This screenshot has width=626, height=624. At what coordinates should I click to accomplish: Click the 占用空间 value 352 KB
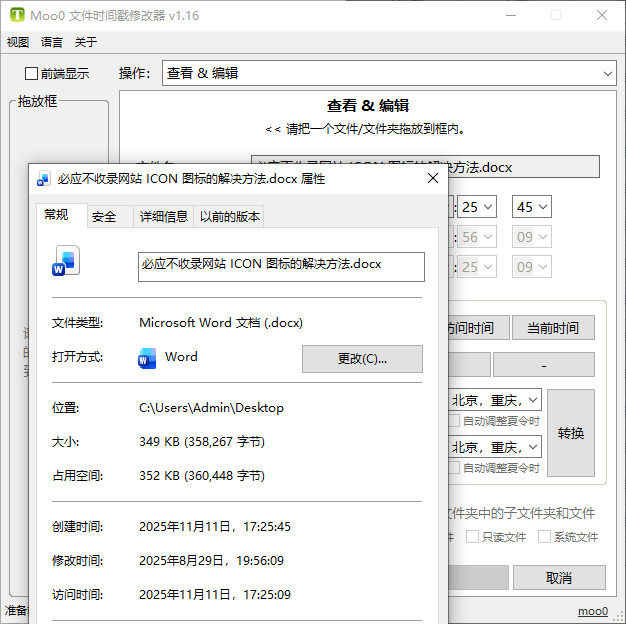(202, 475)
